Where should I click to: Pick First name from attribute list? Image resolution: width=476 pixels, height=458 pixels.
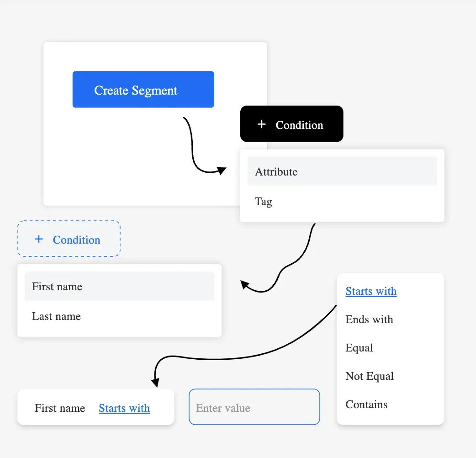click(x=119, y=286)
